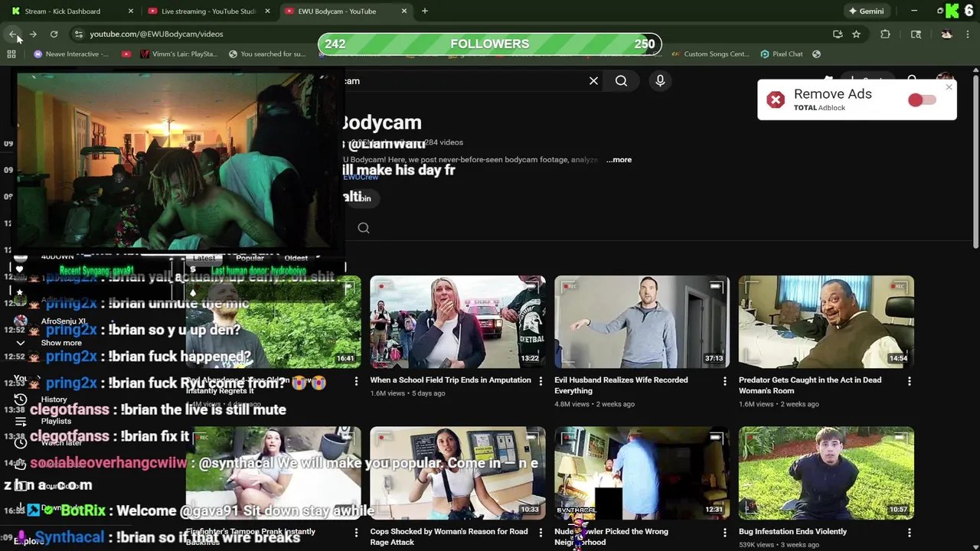Close the Stream - Kick Dashboard tab
The width and height of the screenshot is (980, 551).
point(131,11)
